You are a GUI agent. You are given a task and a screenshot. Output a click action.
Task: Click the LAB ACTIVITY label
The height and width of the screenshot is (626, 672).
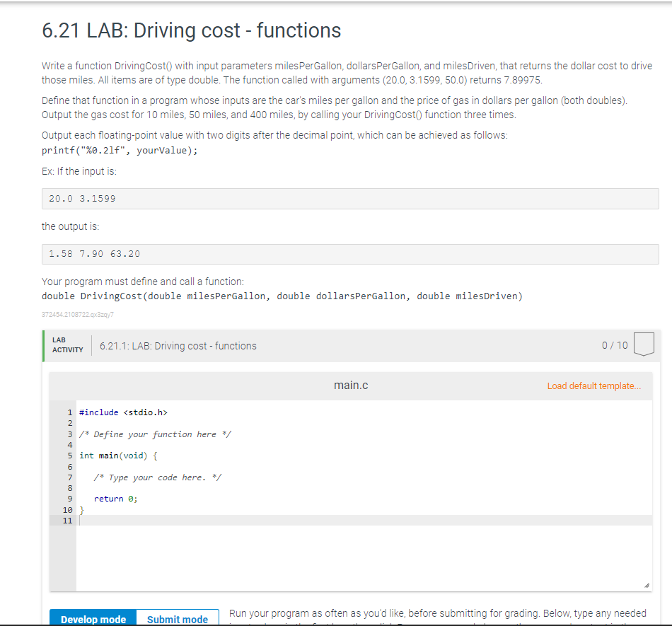click(68, 345)
